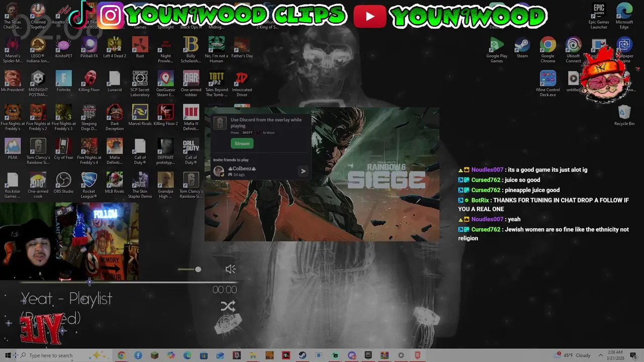Image resolution: width=644 pixels, height=362 pixels.
Task: Open the Recycle Bin
Action: point(624,116)
